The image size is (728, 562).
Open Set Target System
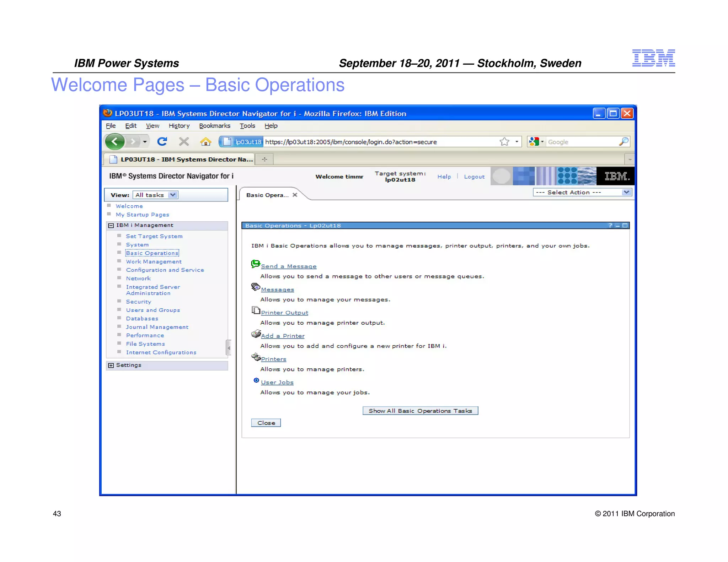154,236
